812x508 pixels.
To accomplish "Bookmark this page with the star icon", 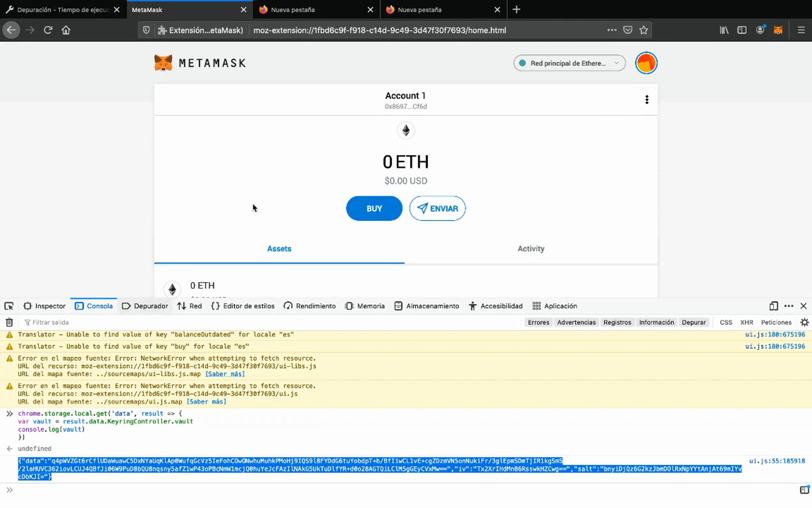I will (644, 30).
